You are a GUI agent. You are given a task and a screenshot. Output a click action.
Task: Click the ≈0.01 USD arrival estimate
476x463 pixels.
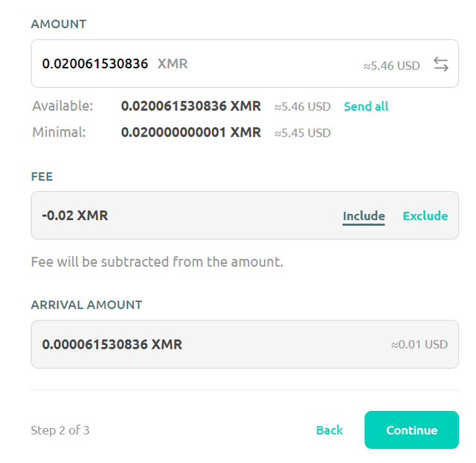419,345
